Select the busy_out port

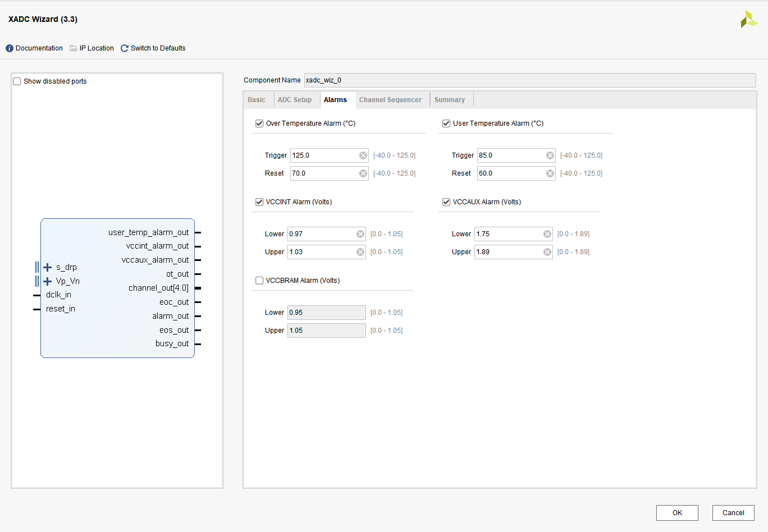[172, 343]
